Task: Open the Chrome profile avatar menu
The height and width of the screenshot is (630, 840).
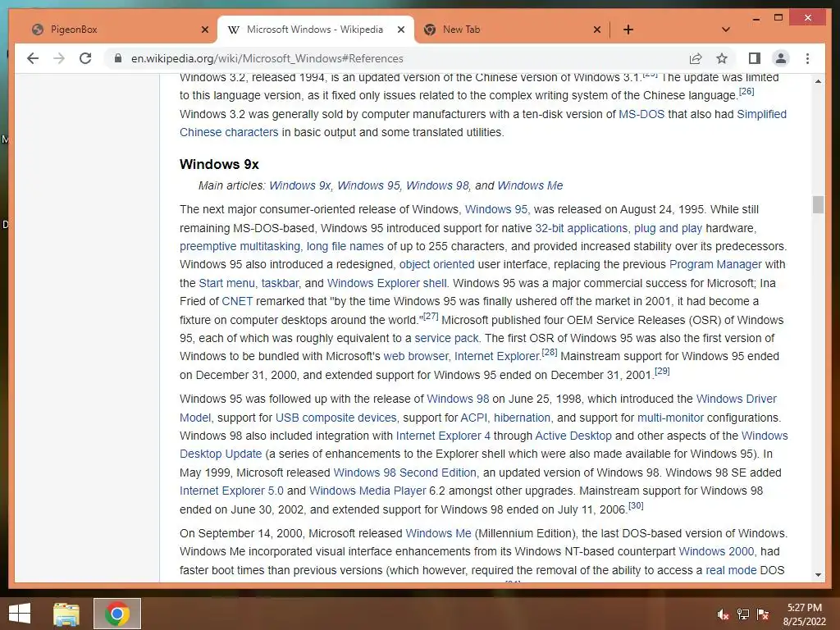Action: click(x=781, y=58)
